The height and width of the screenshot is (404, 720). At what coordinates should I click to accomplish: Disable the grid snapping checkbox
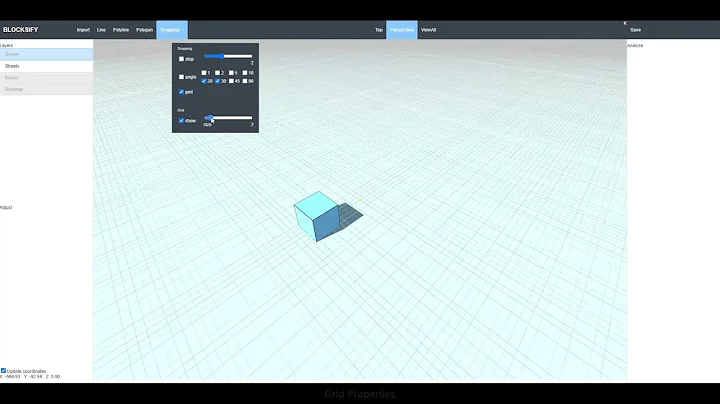[181, 92]
